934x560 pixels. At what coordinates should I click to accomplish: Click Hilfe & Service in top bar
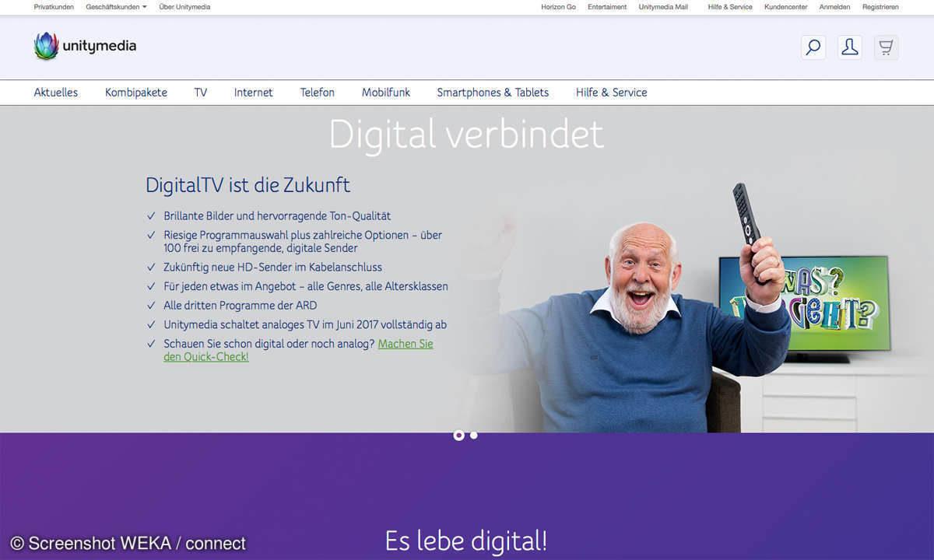coord(730,7)
